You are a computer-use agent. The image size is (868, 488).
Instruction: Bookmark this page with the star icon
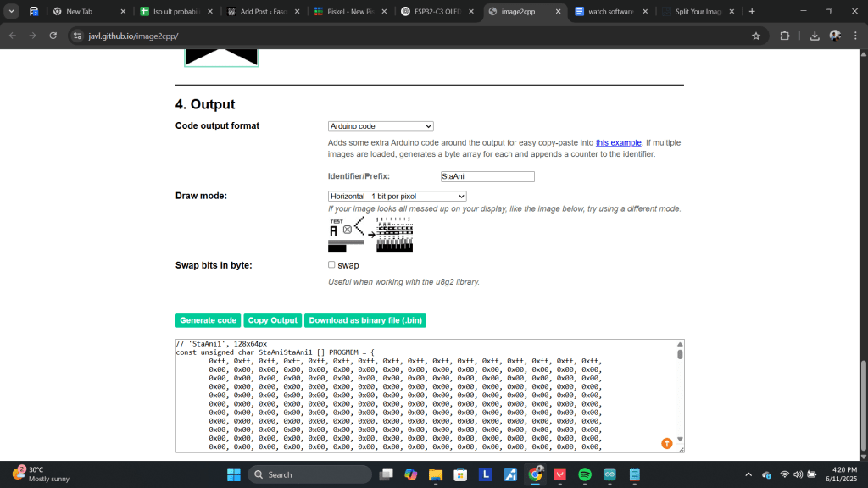755,36
